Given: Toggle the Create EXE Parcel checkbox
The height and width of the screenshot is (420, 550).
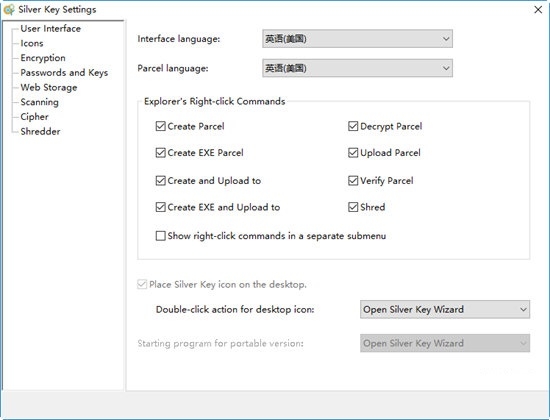Looking at the screenshot, I should 161,153.
